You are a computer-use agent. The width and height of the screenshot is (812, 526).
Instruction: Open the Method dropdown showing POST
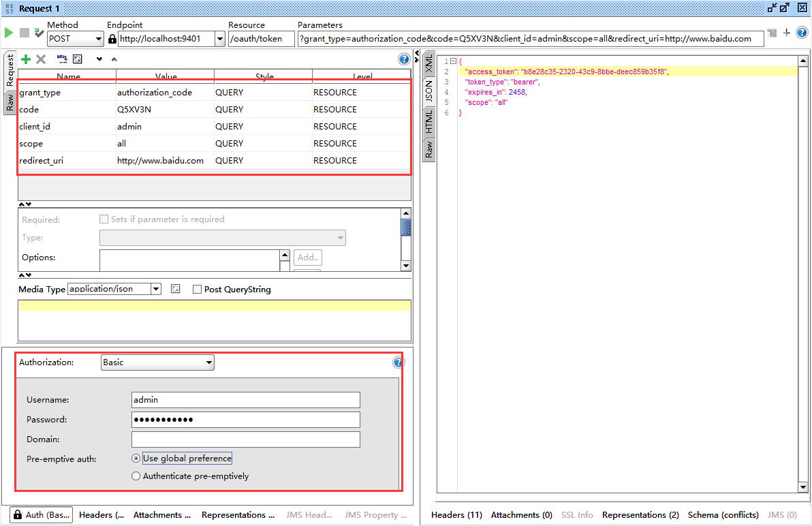coord(76,39)
